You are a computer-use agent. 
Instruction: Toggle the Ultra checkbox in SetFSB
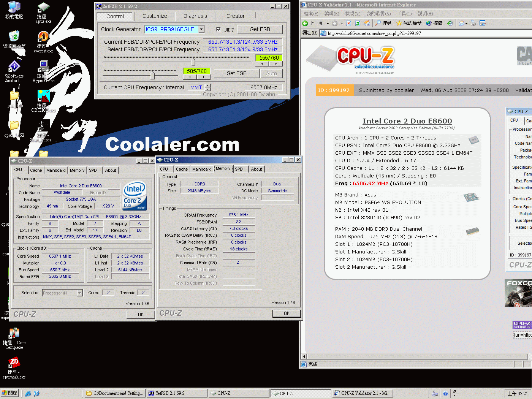[x=218, y=29]
